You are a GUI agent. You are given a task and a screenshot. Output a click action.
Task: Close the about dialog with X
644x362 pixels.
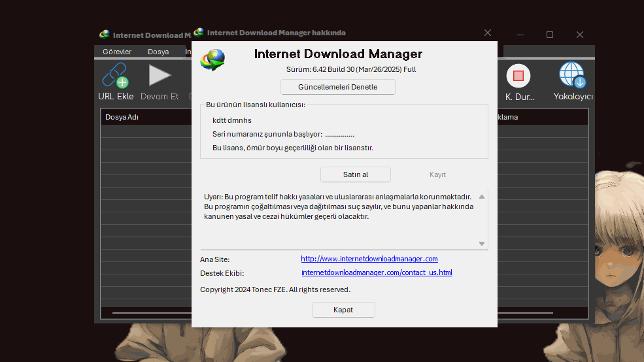(x=488, y=33)
